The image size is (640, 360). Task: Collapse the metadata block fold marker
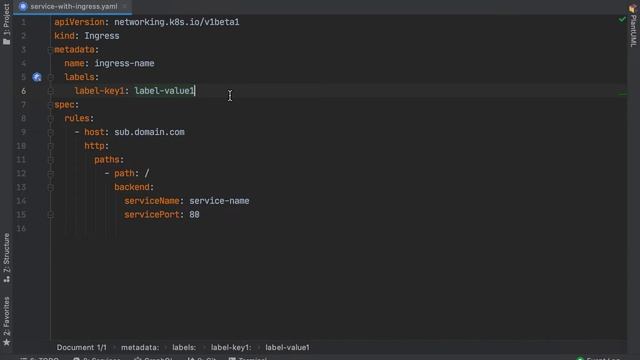(x=50, y=50)
